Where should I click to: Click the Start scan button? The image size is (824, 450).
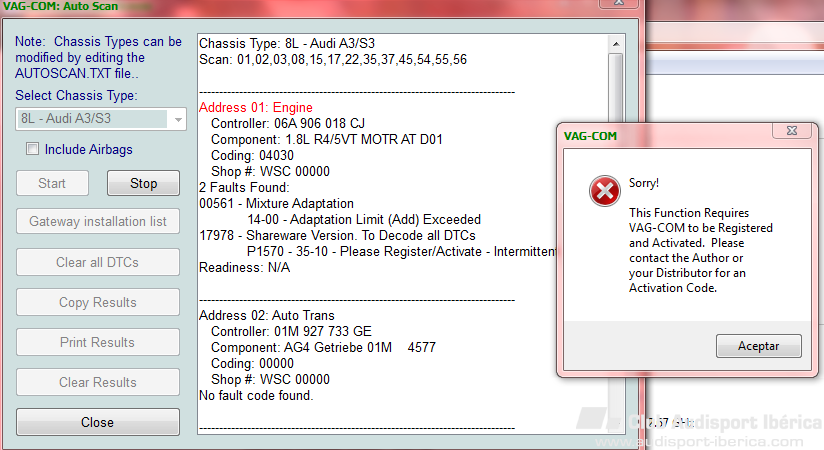(52, 183)
